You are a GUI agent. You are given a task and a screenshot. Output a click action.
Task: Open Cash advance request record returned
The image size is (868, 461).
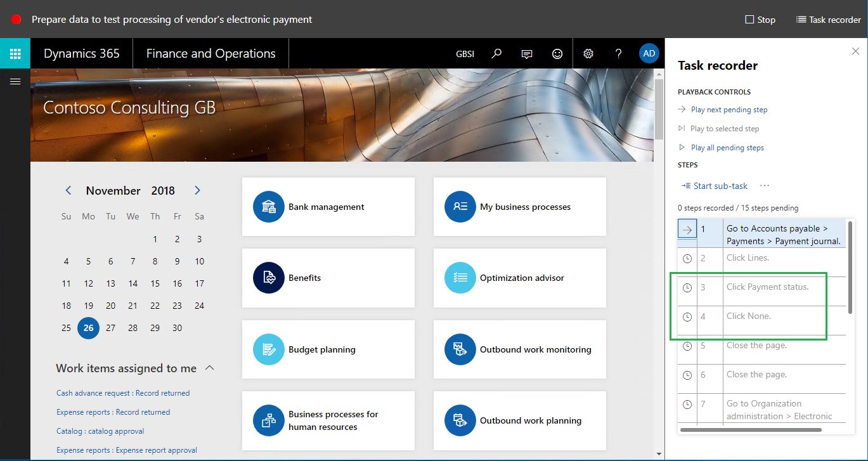point(123,393)
